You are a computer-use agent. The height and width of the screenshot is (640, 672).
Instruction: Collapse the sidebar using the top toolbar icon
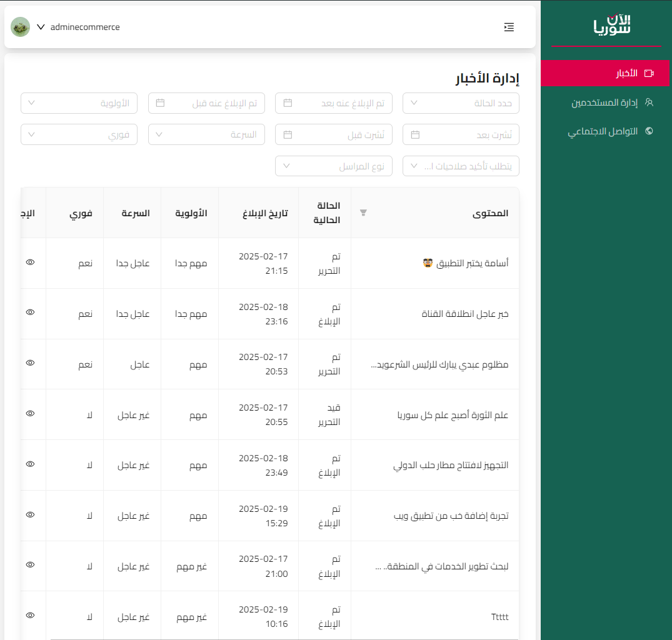[x=509, y=27]
